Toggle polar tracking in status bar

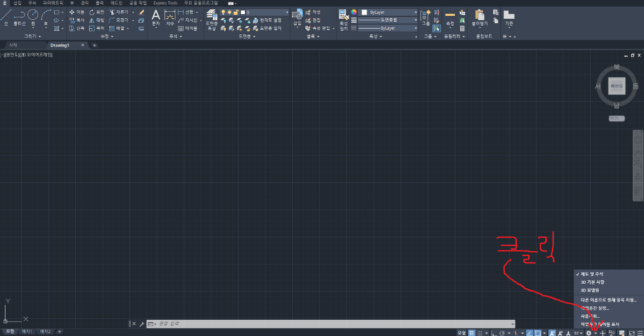[x=502, y=333]
